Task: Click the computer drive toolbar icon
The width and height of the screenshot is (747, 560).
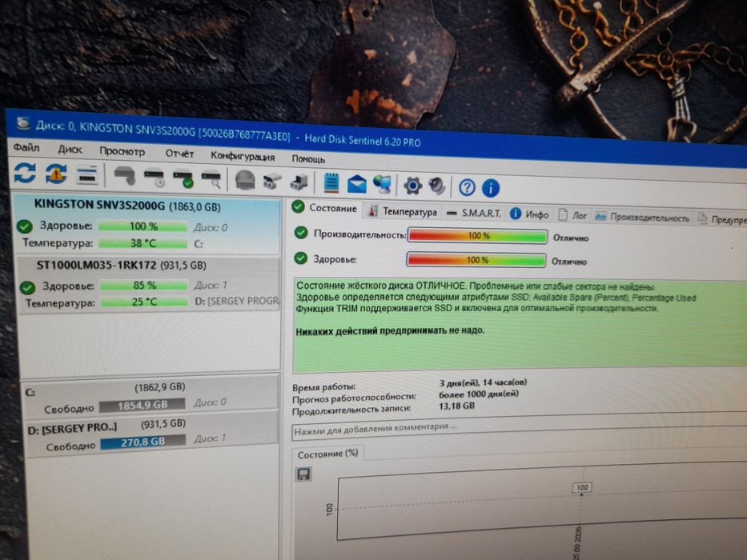Action: (x=299, y=182)
